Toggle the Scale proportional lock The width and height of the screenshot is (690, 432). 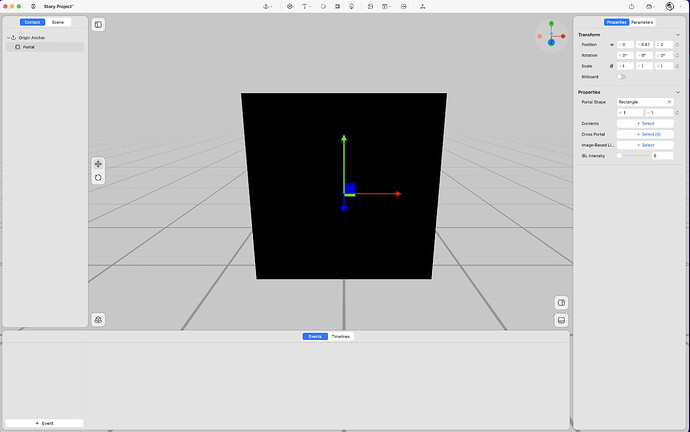click(610, 66)
